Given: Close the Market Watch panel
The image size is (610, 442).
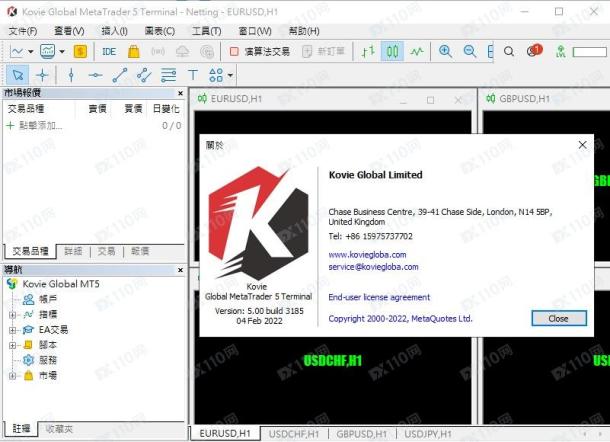Looking at the screenshot, I should [180, 93].
